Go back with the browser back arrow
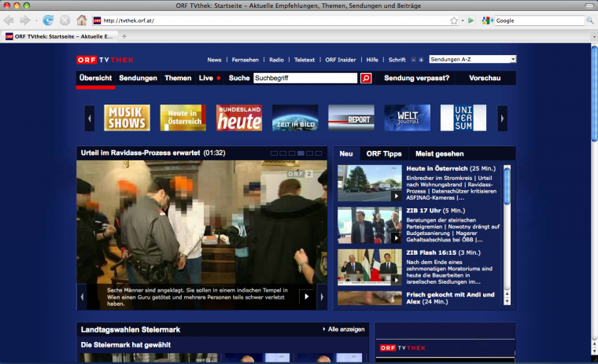 pos(9,20)
